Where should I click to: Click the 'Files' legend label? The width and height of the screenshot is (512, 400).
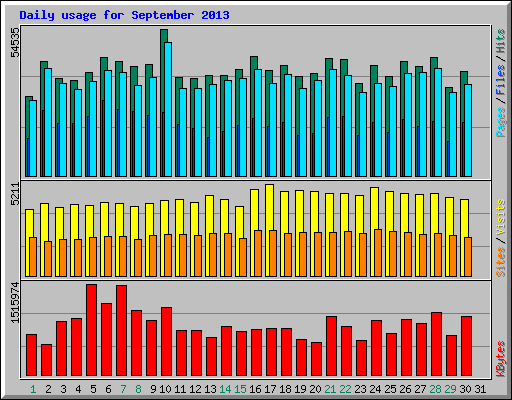(500, 80)
